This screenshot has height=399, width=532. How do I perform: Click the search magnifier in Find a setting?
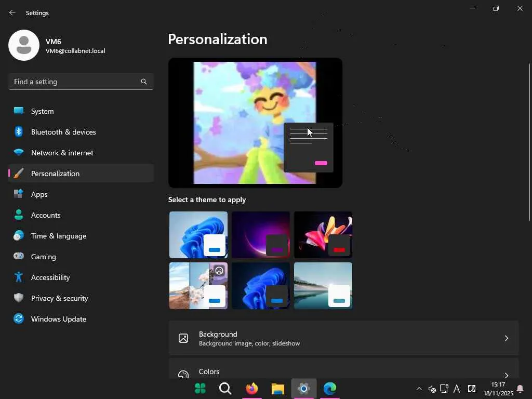tap(144, 82)
